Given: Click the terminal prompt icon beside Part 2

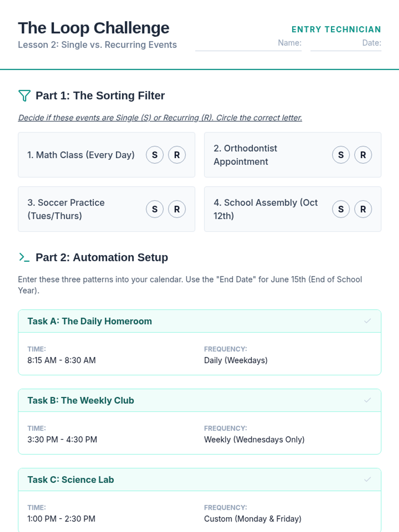Looking at the screenshot, I should point(24,257).
